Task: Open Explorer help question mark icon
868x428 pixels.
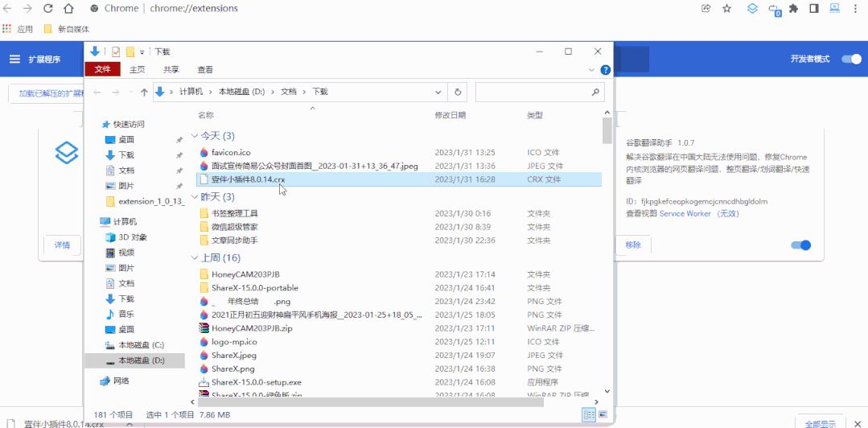Action: pos(606,70)
